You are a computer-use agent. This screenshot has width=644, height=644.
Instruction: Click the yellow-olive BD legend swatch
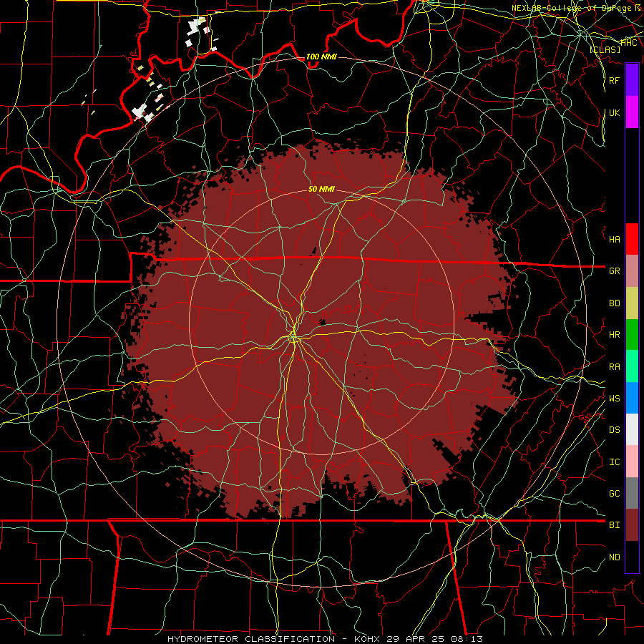click(632, 303)
